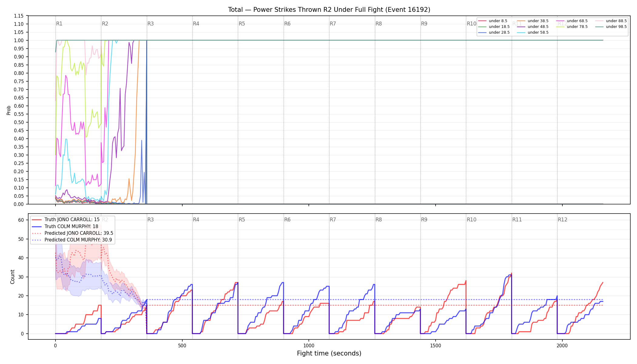Click the R3 round marker in the Count chart
Screen dimensions: 637x364
point(150,220)
